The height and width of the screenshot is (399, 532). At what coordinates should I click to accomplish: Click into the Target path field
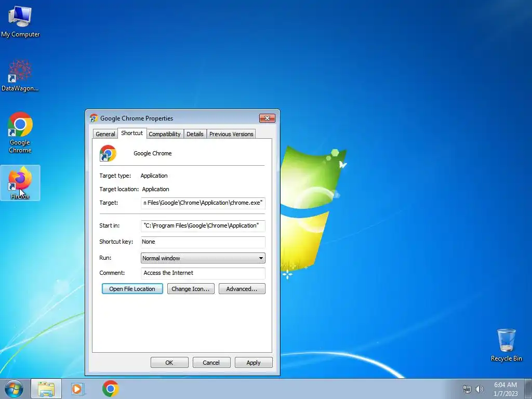203,203
